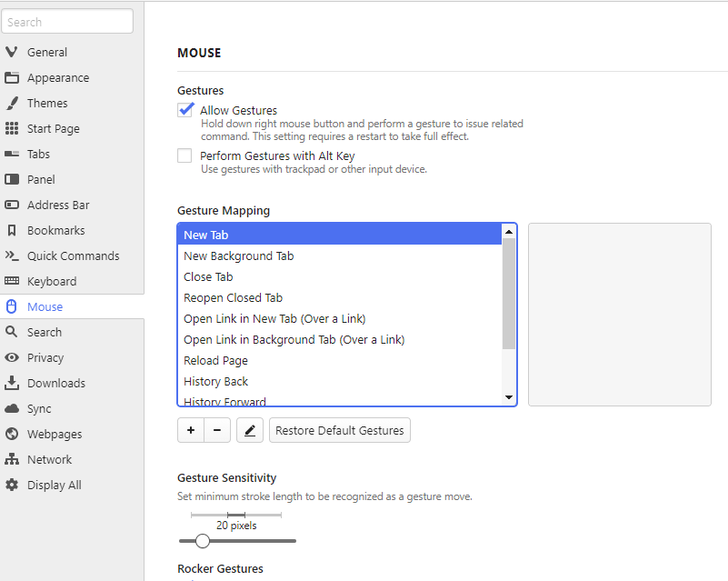
Task: Click the Sync cloud icon
Action: (12, 408)
